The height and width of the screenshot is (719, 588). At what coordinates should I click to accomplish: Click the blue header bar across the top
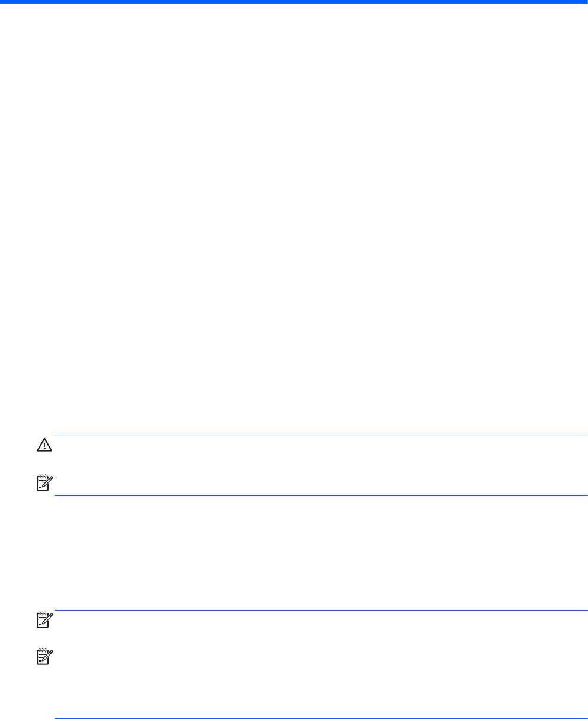click(x=294, y=2)
